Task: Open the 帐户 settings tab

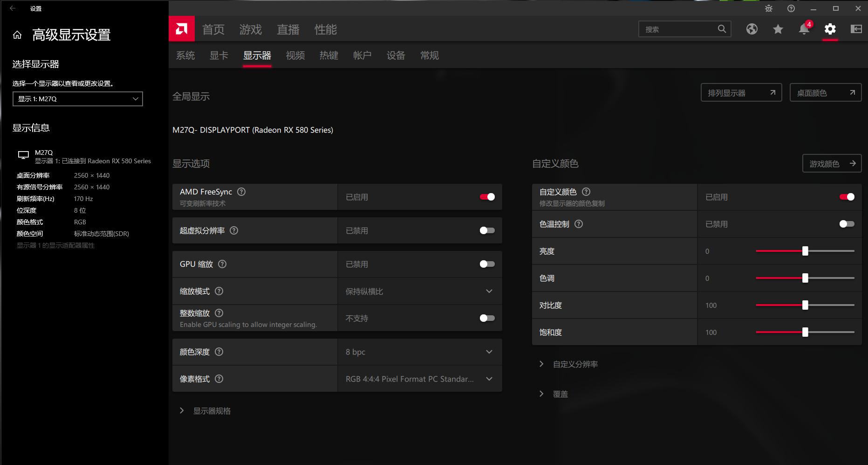Action: coord(362,56)
